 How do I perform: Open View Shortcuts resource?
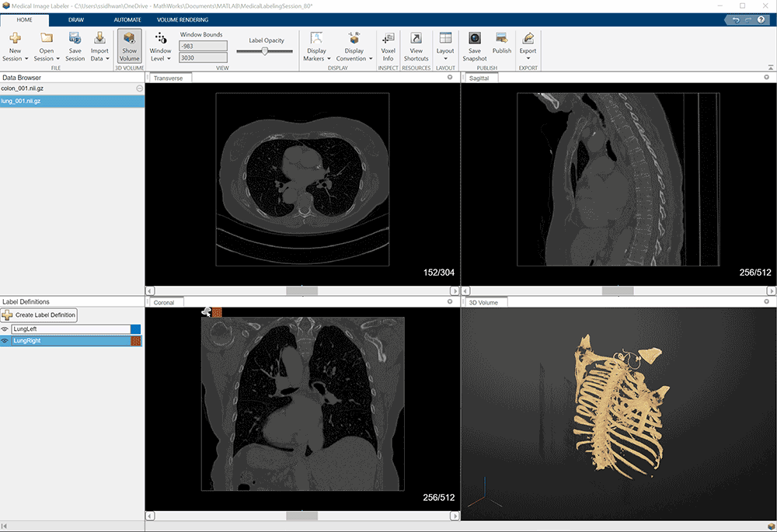click(416, 39)
